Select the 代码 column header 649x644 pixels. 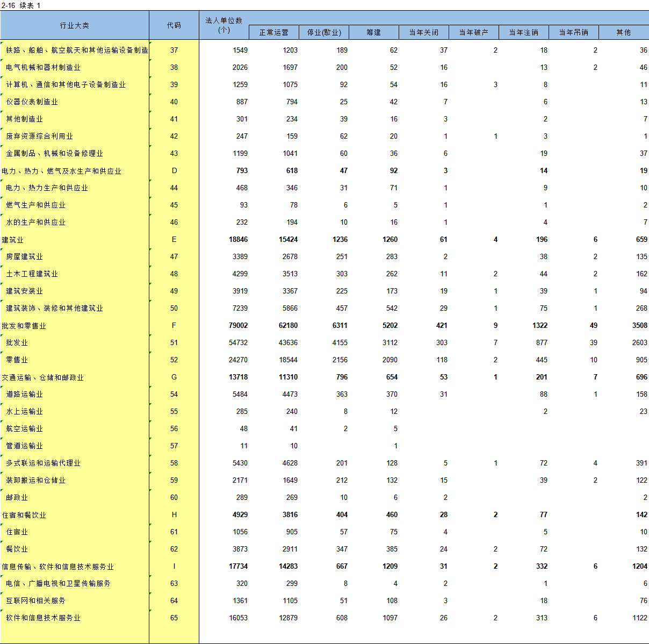tap(174, 25)
